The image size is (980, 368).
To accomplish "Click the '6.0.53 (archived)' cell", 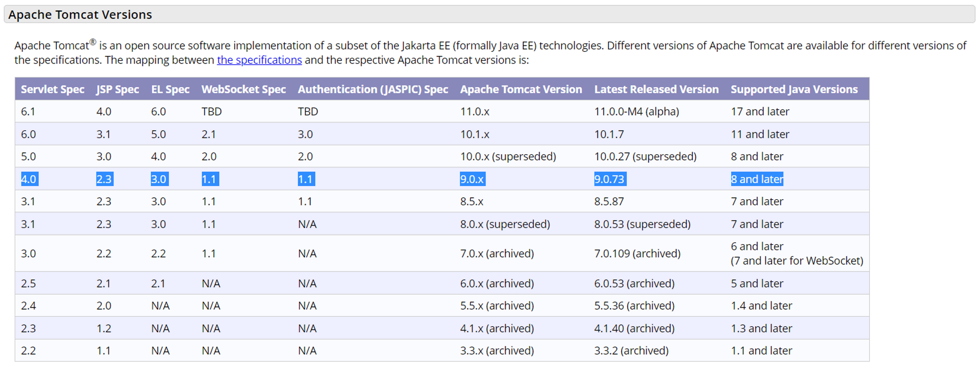I will [635, 283].
